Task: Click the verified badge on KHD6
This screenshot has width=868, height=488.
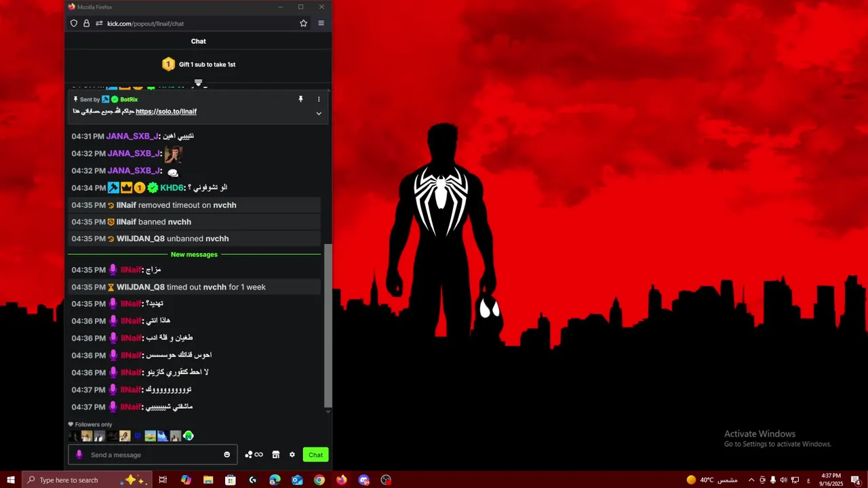Action: [153, 188]
